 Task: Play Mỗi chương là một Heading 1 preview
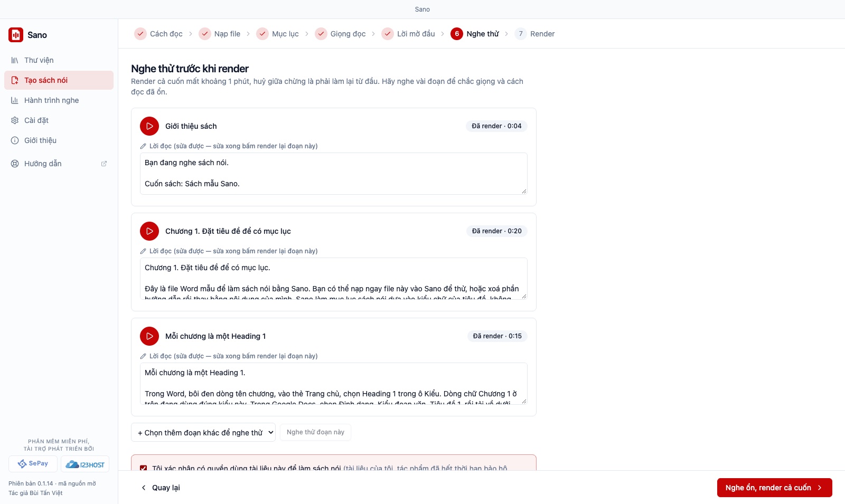[x=149, y=336]
